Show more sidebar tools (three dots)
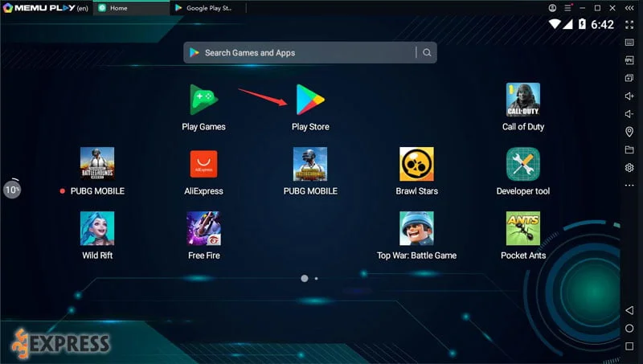Screen dimensions: 643x364 [x=629, y=186]
